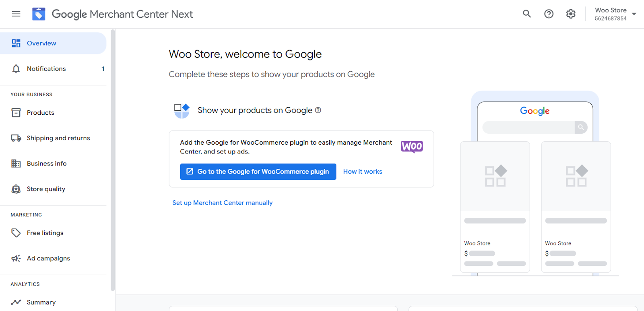
Task: Open Free listings page
Action: click(x=53, y=233)
